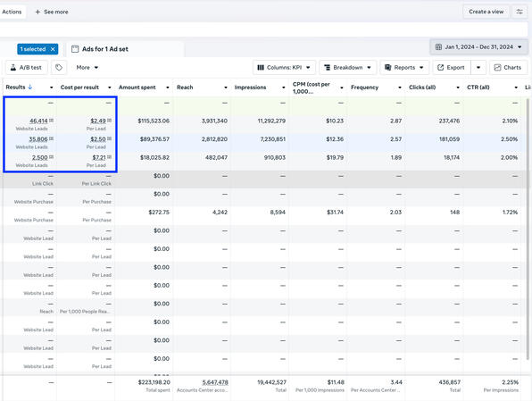Click Create a view button

[x=486, y=12]
